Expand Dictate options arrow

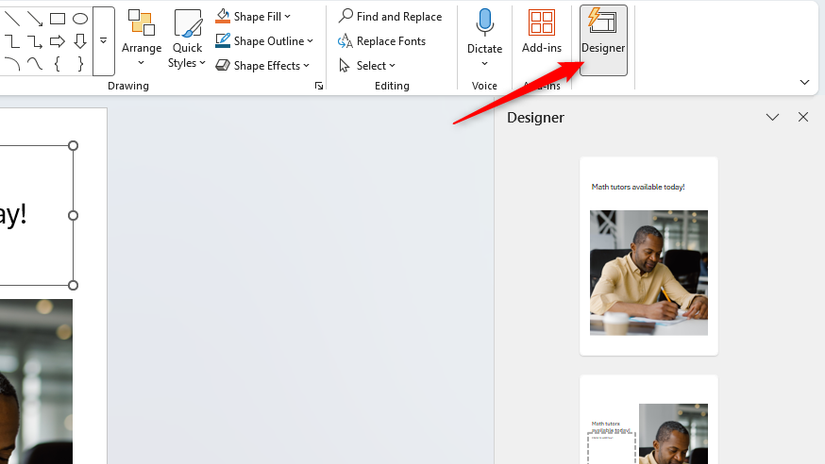485,64
